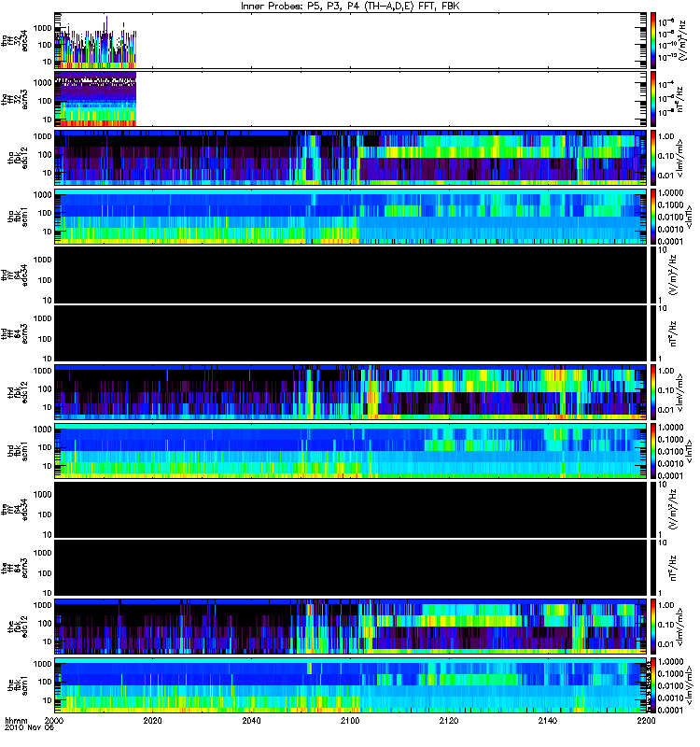Viewport: 700px width, 747px height.
Task: Click the black thd fff 64 scm3 panel
Action: coord(350,333)
